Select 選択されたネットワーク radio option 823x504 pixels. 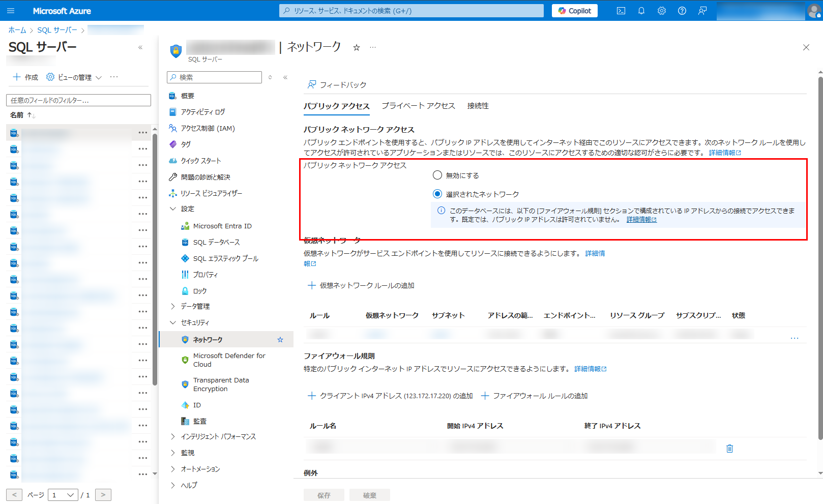coord(437,194)
